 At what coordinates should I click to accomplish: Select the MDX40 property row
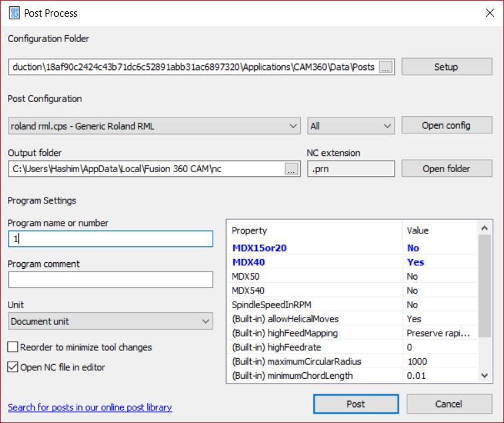(x=353, y=262)
